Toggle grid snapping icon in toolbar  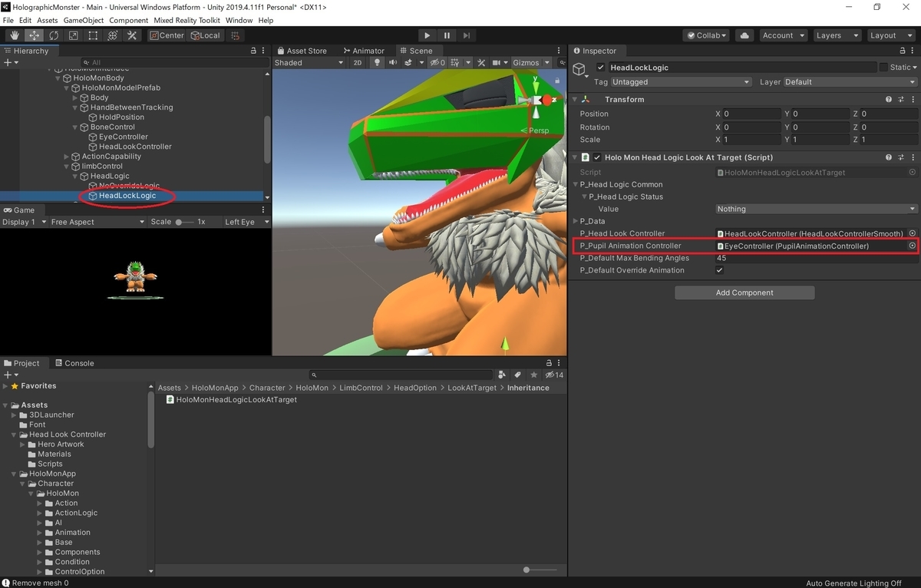pos(235,35)
